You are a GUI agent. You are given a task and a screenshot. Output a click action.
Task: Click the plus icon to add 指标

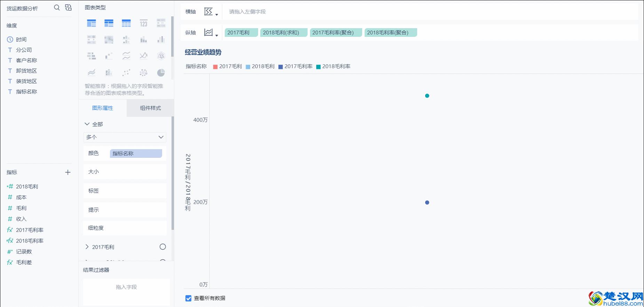(x=68, y=172)
